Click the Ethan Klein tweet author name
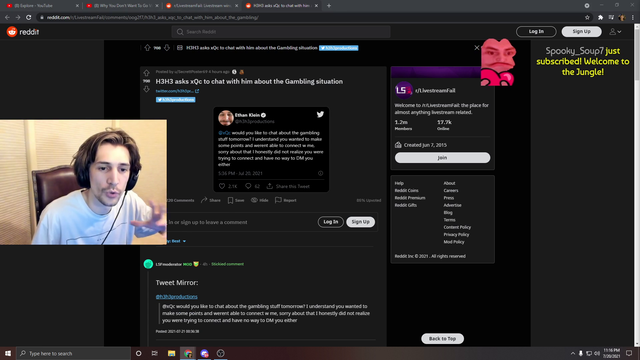Screen dimensions: 640x360 [247, 115]
